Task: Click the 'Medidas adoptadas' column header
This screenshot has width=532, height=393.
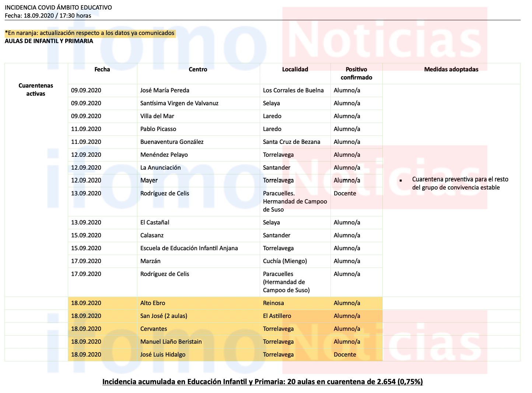Action: pos(451,69)
